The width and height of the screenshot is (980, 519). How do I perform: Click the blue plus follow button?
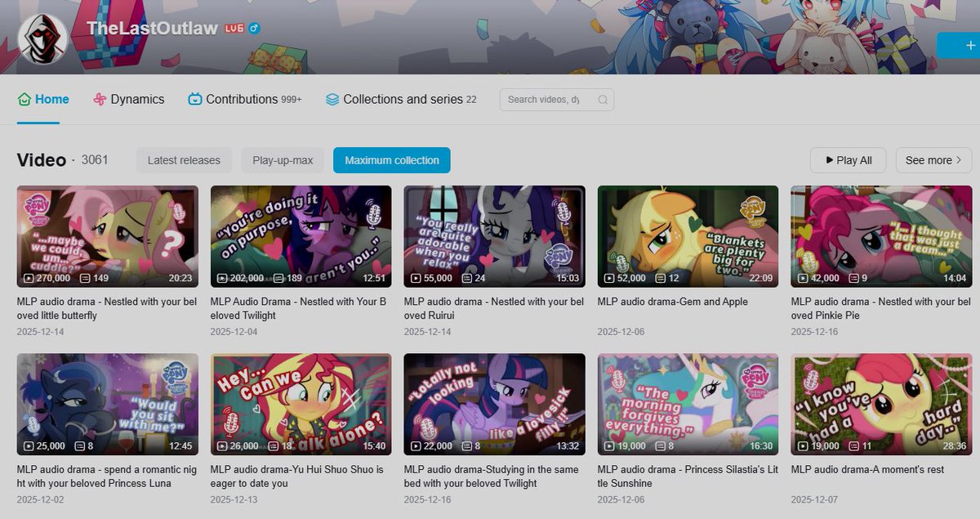959,45
